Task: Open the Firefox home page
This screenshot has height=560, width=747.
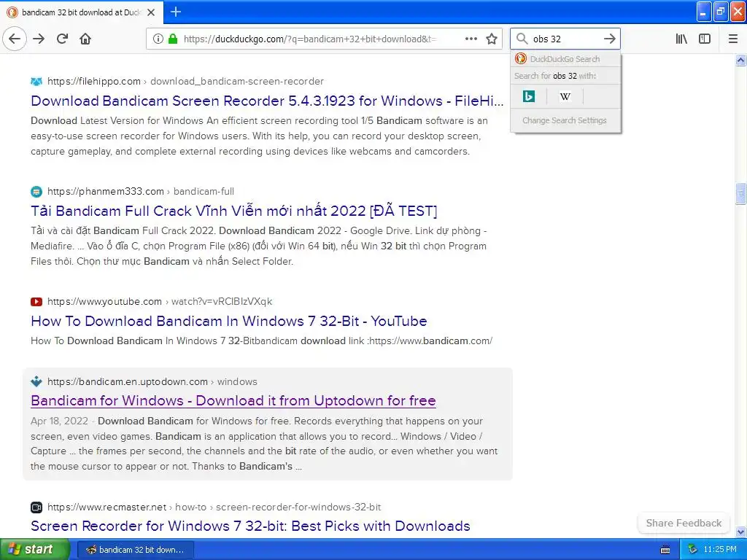Action: [85, 39]
